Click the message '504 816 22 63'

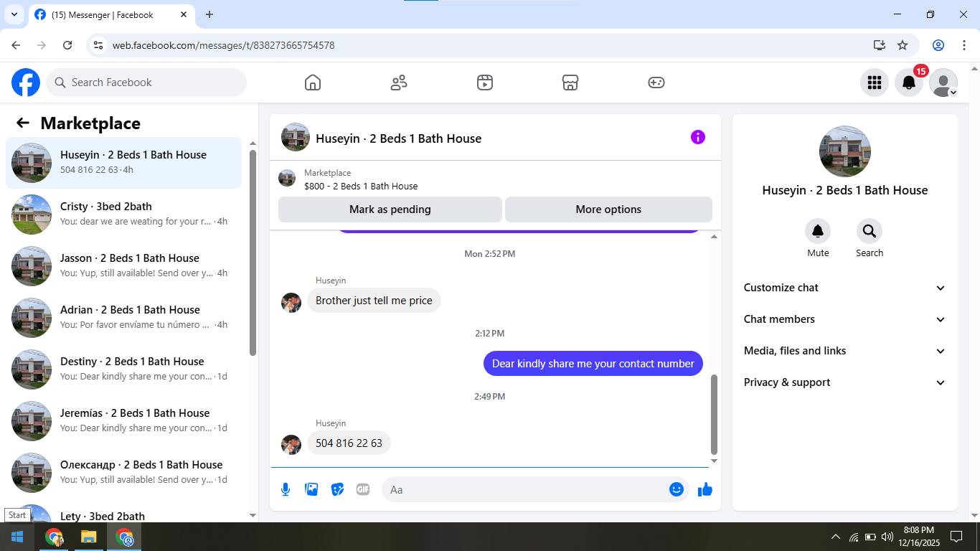pos(349,443)
